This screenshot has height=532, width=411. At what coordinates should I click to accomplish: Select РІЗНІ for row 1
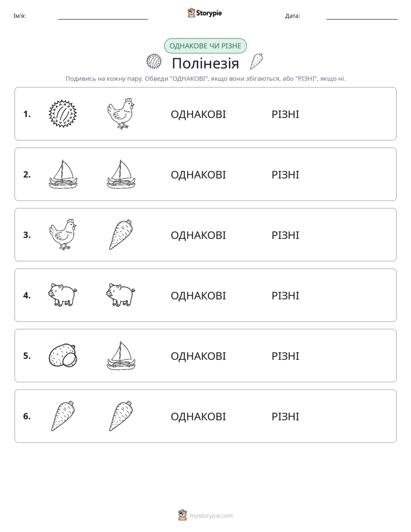(x=285, y=115)
